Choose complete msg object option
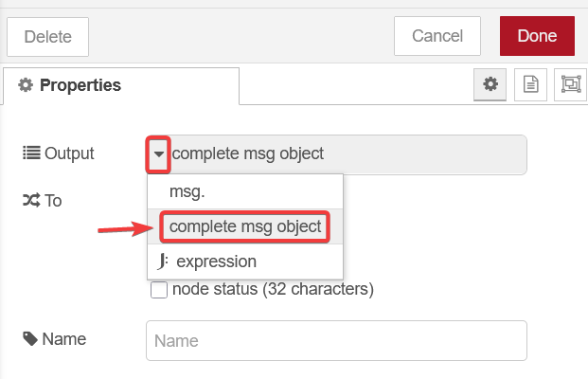588x379 pixels. coord(245,226)
